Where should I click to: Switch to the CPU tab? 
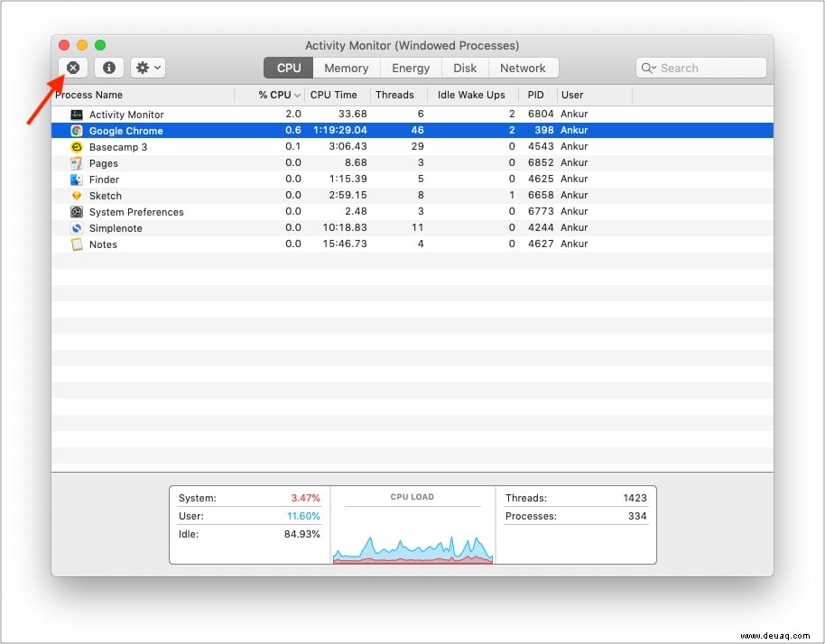pyautogui.click(x=288, y=68)
